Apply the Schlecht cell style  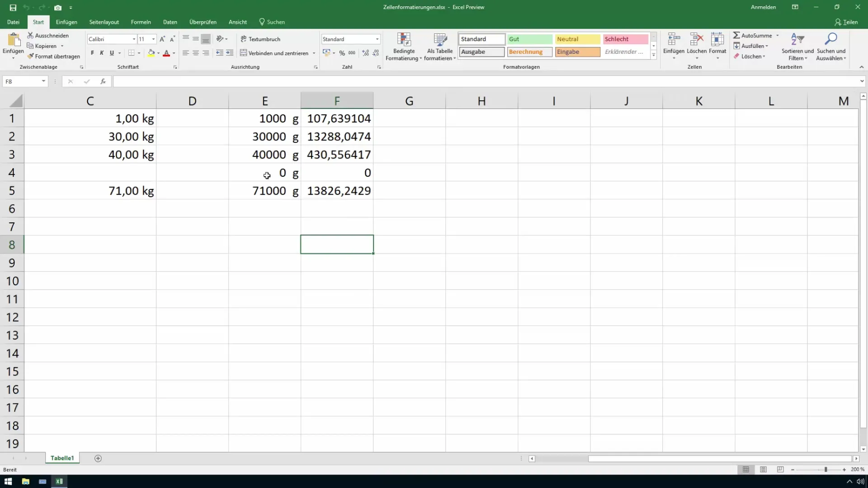click(x=625, y=39)
